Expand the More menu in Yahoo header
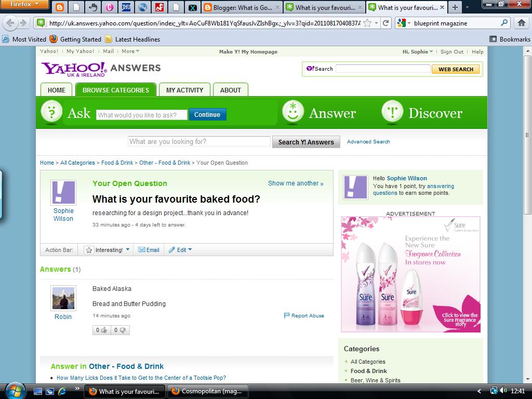The image size is (532, 399). (x=130, y=51)
